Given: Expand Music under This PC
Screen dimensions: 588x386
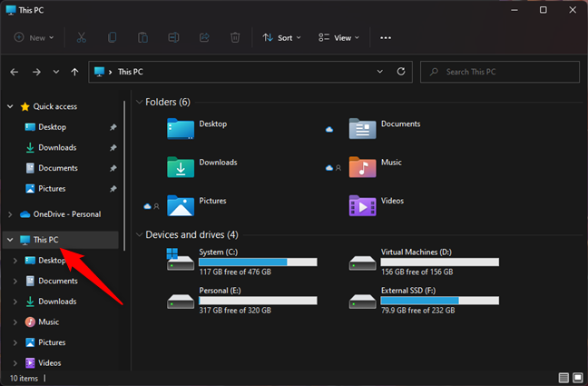Looking at the screenshot, I should coord(15,322).
